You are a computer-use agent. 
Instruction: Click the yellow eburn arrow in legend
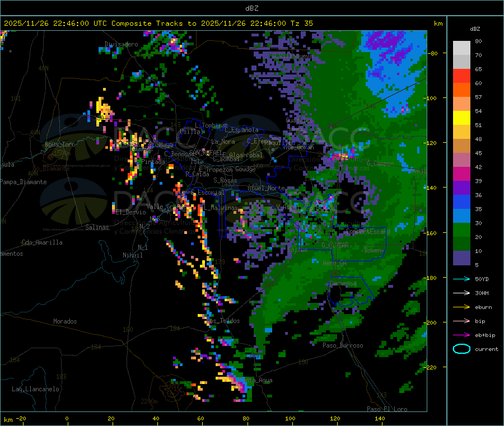pos(461,307)
